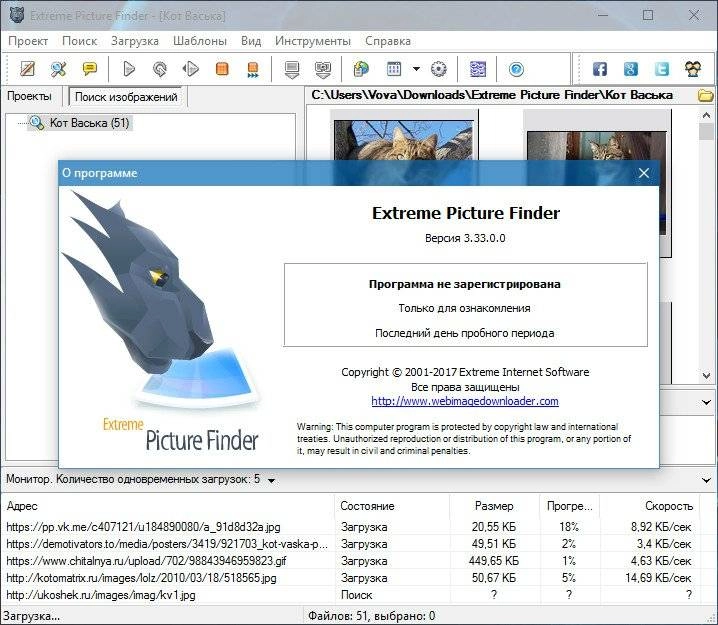
Task: Click the restart circular arrow icon
Action: point(159,69)
